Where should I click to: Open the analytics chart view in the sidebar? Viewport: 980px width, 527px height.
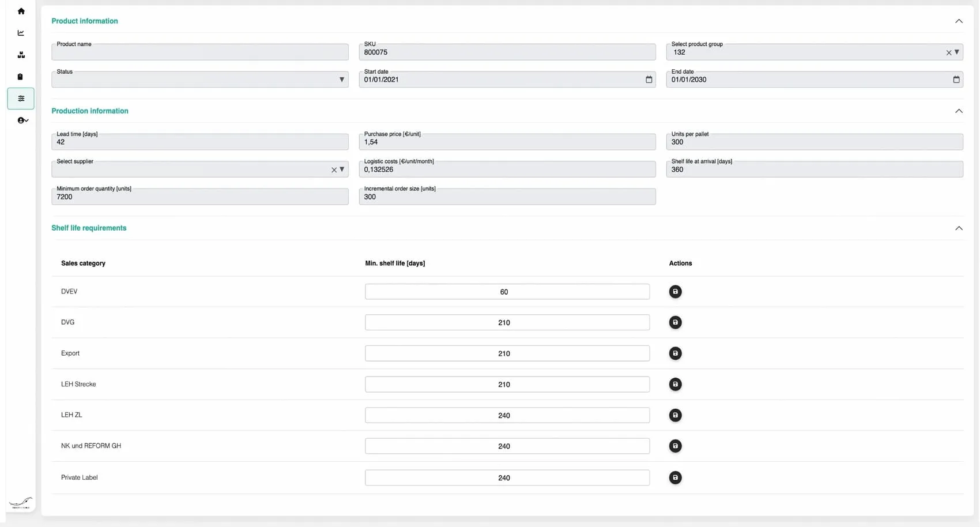pos(21,33)
